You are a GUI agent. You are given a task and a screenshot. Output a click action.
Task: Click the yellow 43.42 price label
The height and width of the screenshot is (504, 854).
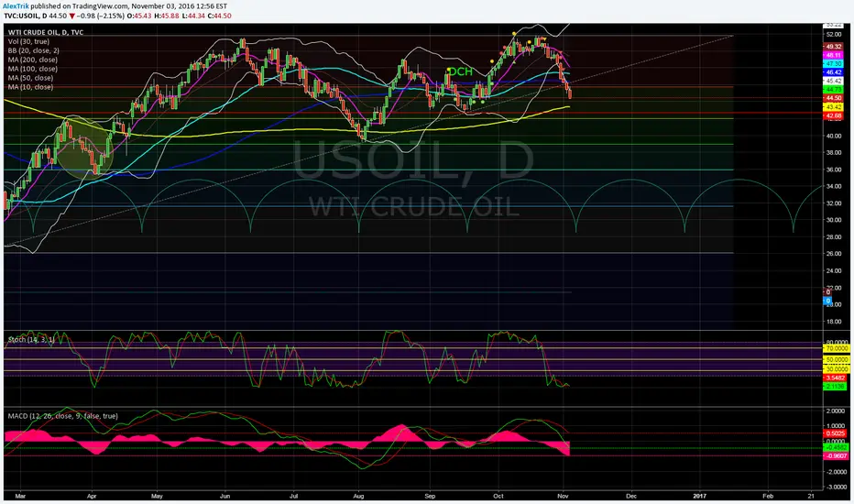tap(834, 107)
